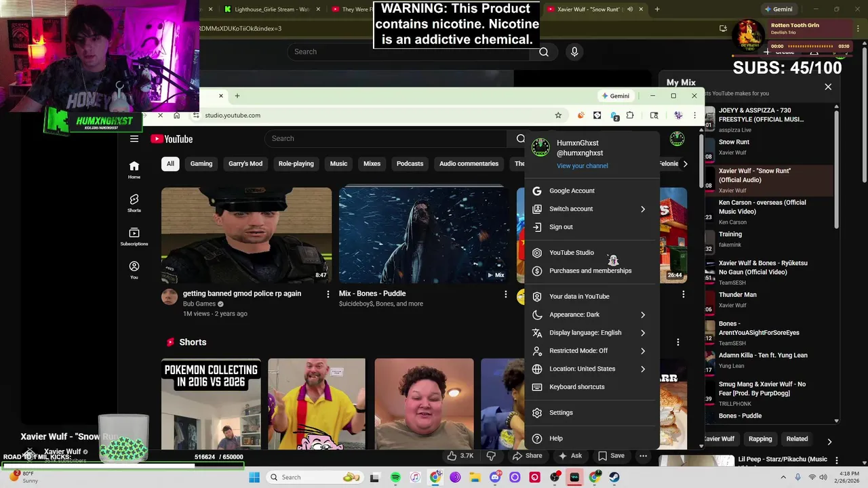
Task: Select the Podcasts filter chip
Action: pyautogui.click(x=410, y=163)
